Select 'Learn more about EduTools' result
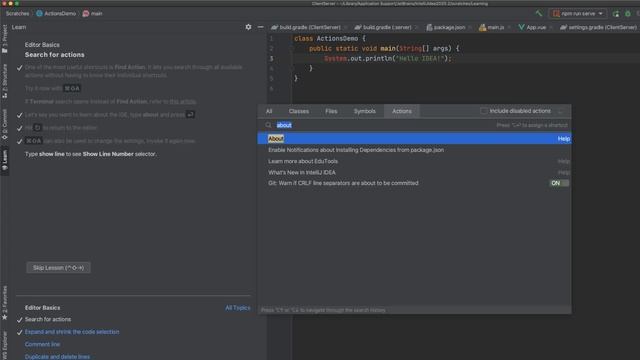Viewport: 640px width, 360px height. click(x=414, y=161)
